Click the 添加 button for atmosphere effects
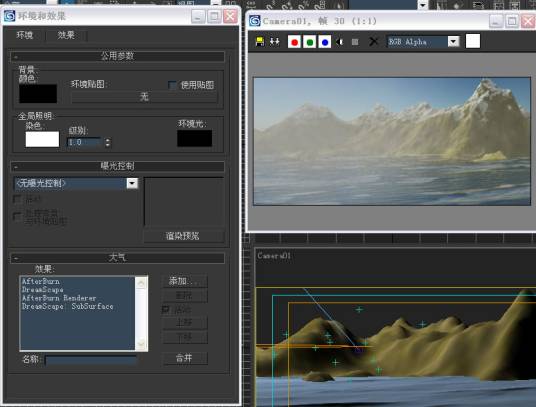The width and height of the screenshot is (536, 407). [185, 281]
